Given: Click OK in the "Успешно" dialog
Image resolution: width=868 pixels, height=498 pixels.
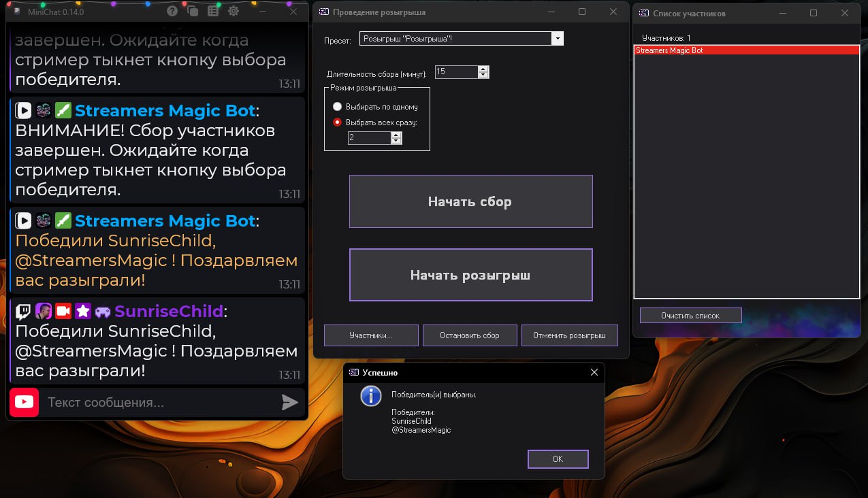Looking at the screenshot, I should 558,459.
